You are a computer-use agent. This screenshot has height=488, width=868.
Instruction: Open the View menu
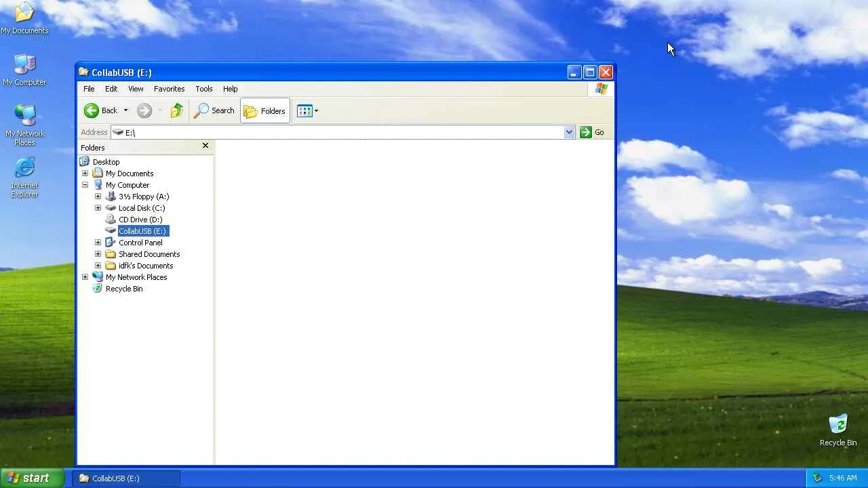pyautogui.click(x=136, y=89)
